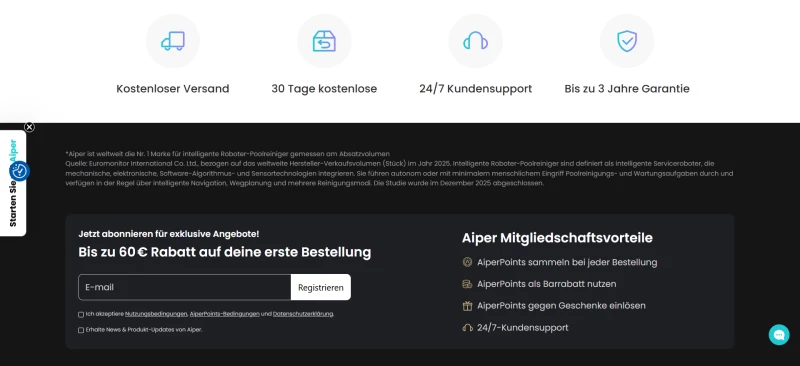This screenshot has width=800, height=366.
Task: Click the Barrabatt coins icon
Action: [x=466, y=284]
